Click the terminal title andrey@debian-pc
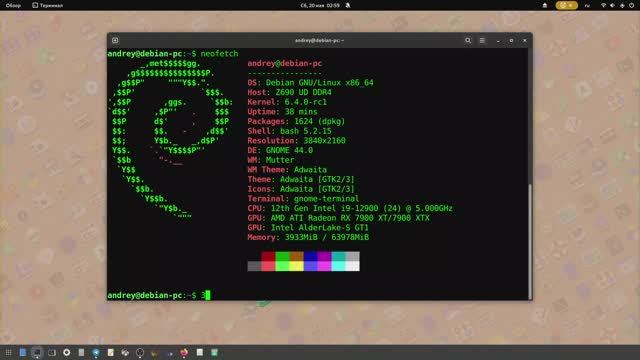Screen dimensions: 640x360 [x=319, y=40]
